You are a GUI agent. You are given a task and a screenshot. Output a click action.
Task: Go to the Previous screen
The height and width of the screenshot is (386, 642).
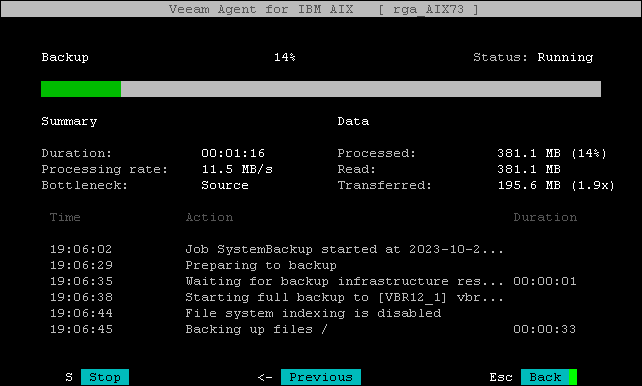point(321,377)
